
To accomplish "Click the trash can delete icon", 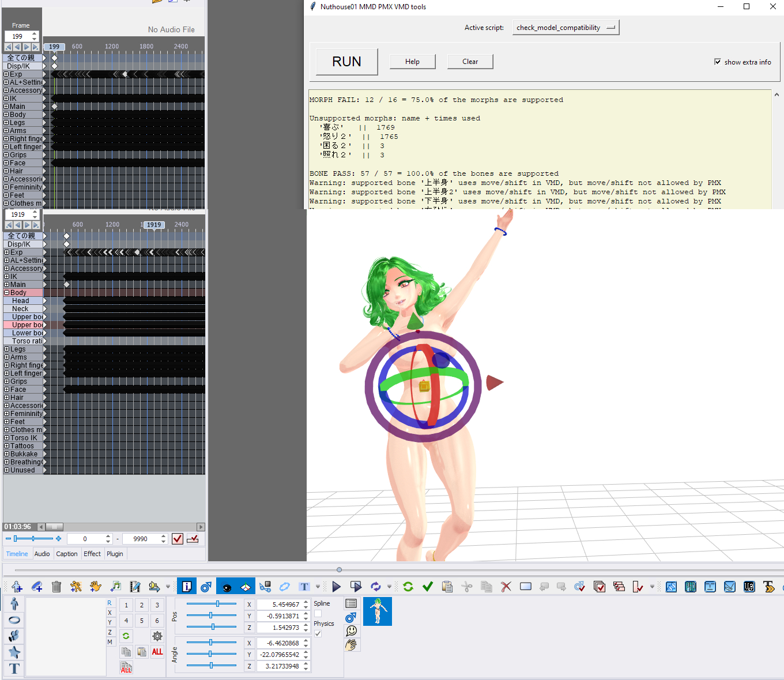I will tap(56, 587).
